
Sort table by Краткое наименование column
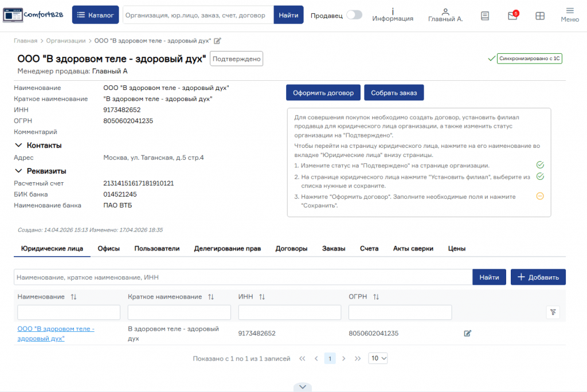211,296
